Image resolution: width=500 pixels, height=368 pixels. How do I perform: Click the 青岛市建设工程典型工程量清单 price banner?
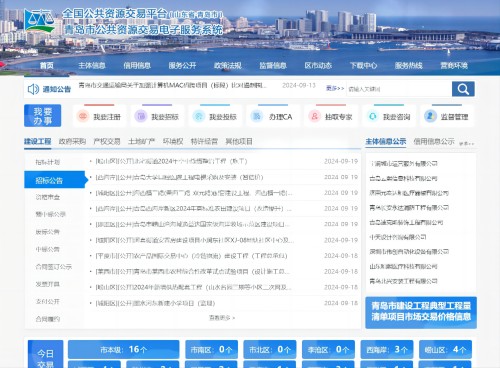[x=421, y=312]
